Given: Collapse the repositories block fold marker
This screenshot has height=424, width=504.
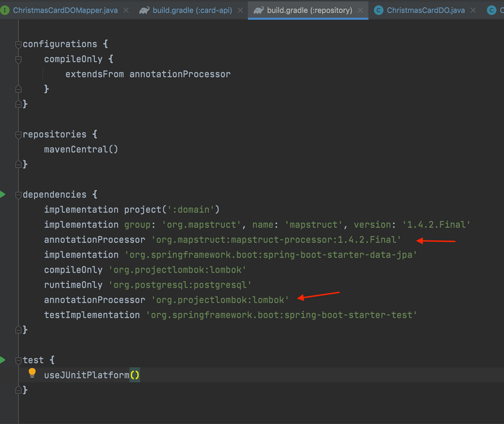Looking at the screenshot, I should click(18, 134).
